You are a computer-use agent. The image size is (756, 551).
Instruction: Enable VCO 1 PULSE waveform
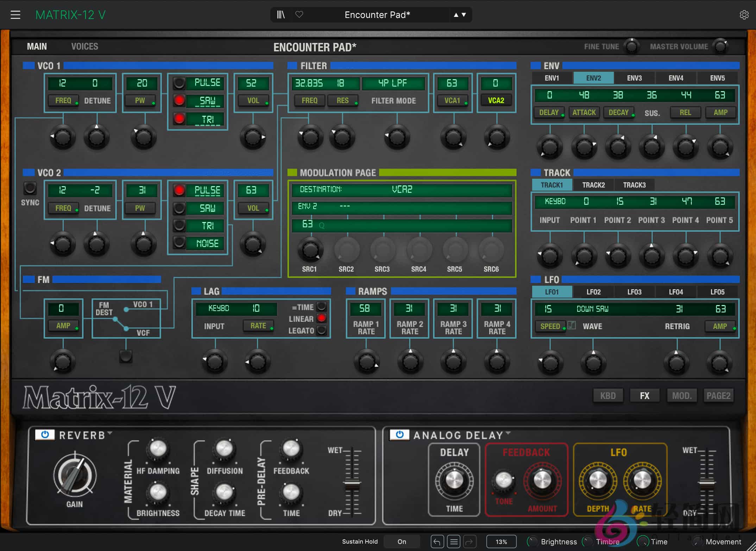[179, 83]
